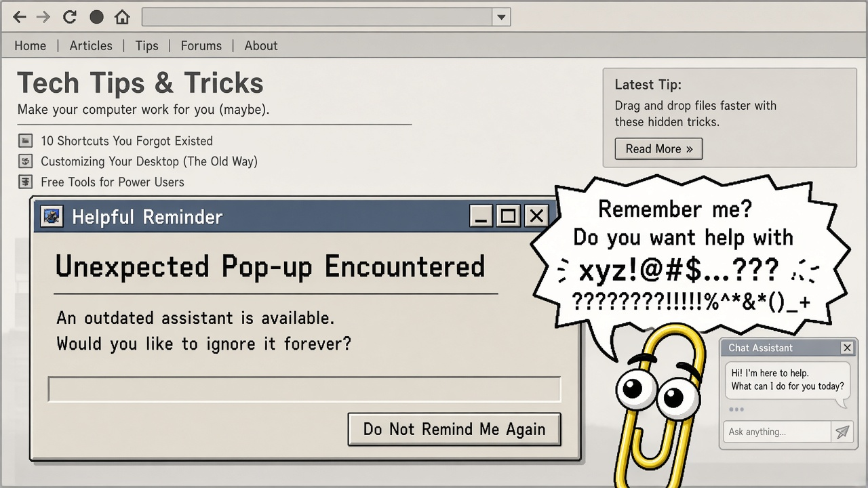
Task: Open Read More in the Latest Tip box
Action: pyautogui.click(x=658, y=149)
